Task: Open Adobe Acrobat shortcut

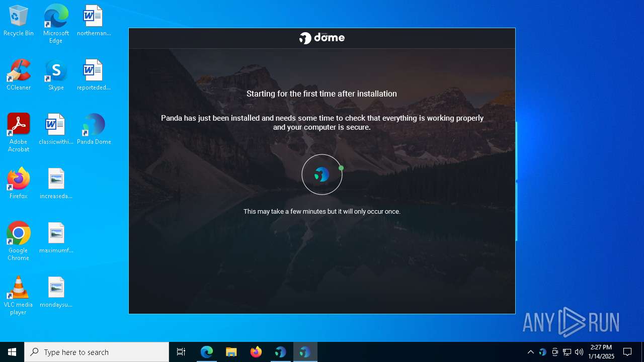Action: tap(19, 133)
